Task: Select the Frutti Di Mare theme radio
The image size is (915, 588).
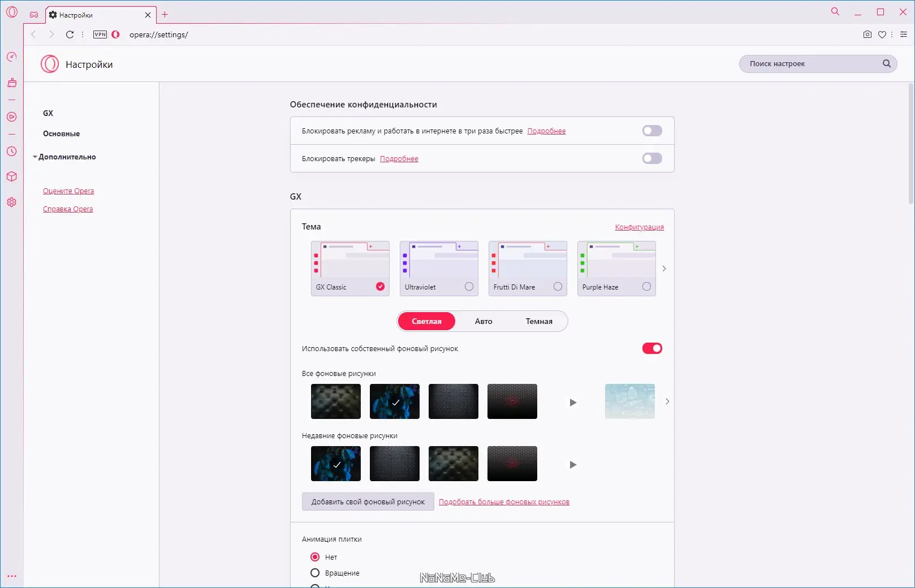Action: [x=558, y=287]
